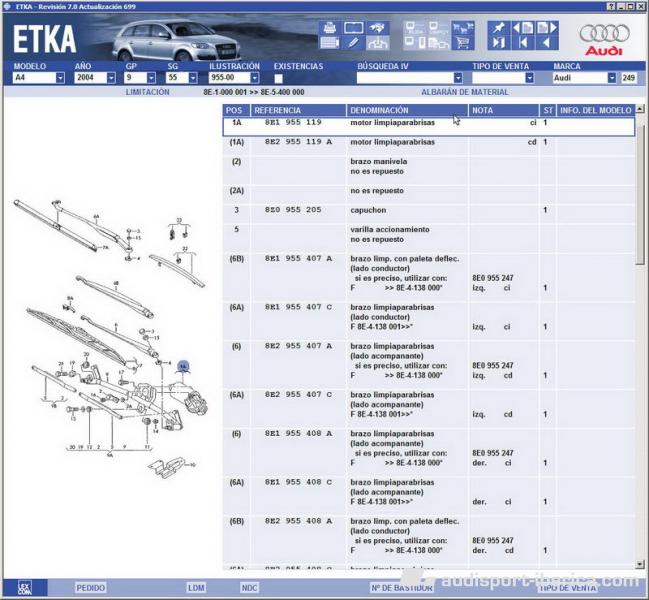Click the keyboard icon in the toolbar
The width and height of the screenshot is (649, 600).
[330, 43]
